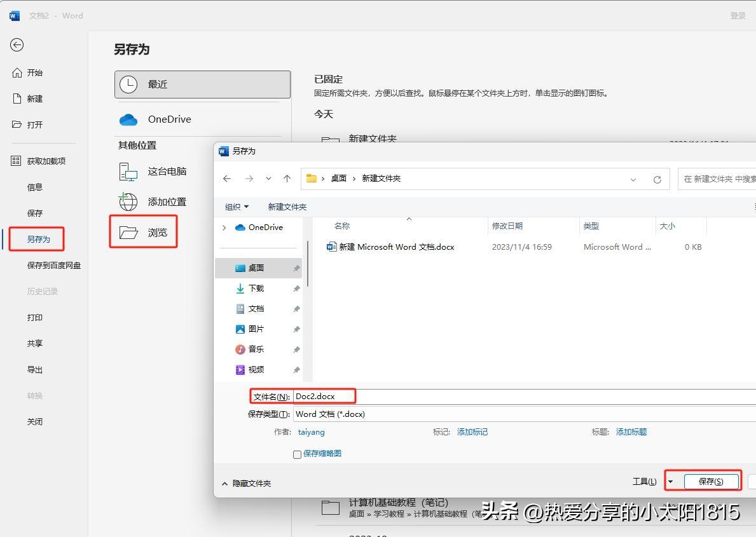Click 新建文件夹 toolbar button
The height and width of the screenshot is (537, 756).
click(x=287, y=207)
